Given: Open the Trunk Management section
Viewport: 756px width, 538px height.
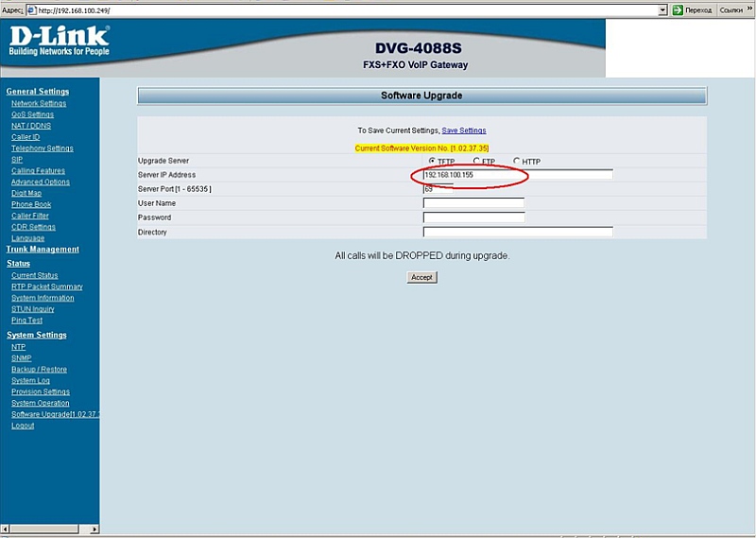Looking at the screenshot, I should [x=43, y=250].
